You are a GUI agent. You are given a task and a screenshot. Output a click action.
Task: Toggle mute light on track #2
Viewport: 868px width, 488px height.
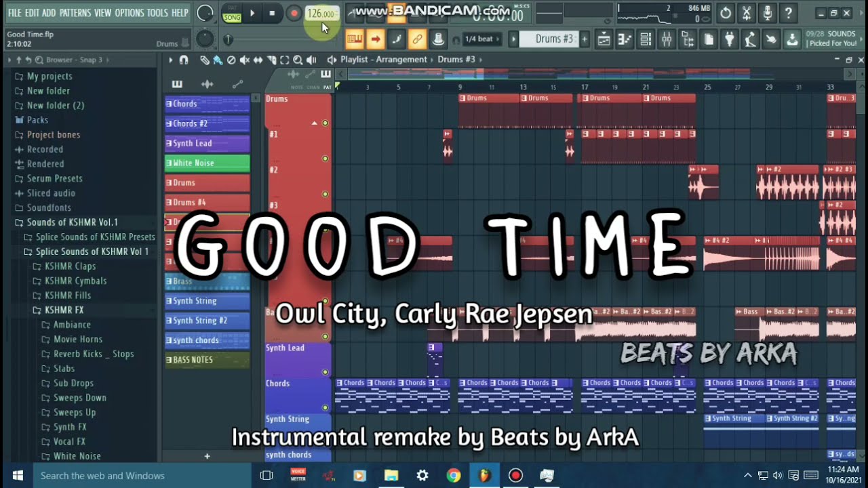tap(325, 194)
